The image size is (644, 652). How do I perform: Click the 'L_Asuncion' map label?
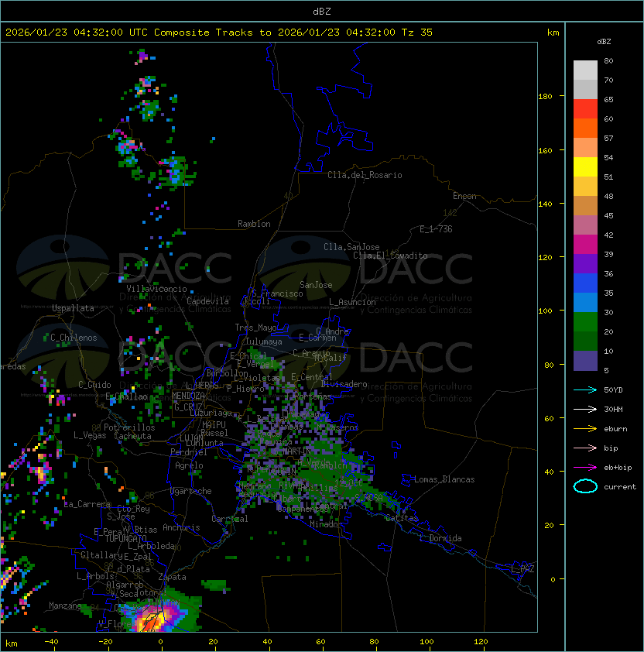click(352, 302)
